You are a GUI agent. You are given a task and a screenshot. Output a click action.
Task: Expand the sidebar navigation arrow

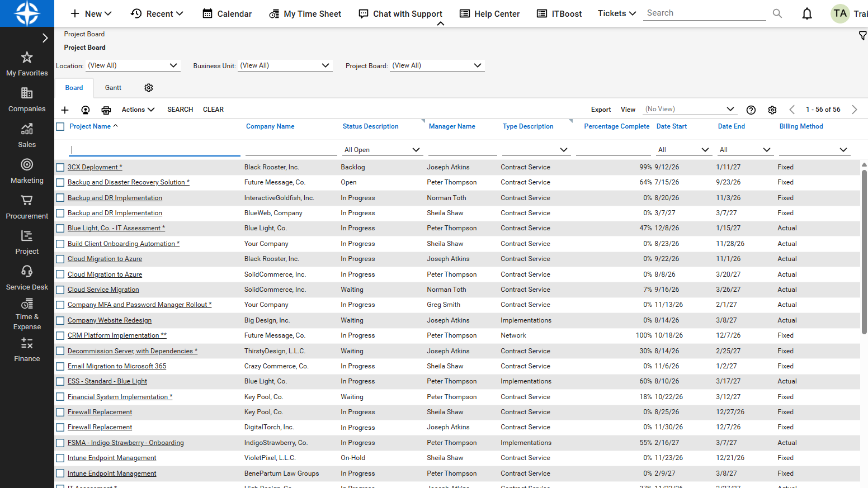(45, 38)
